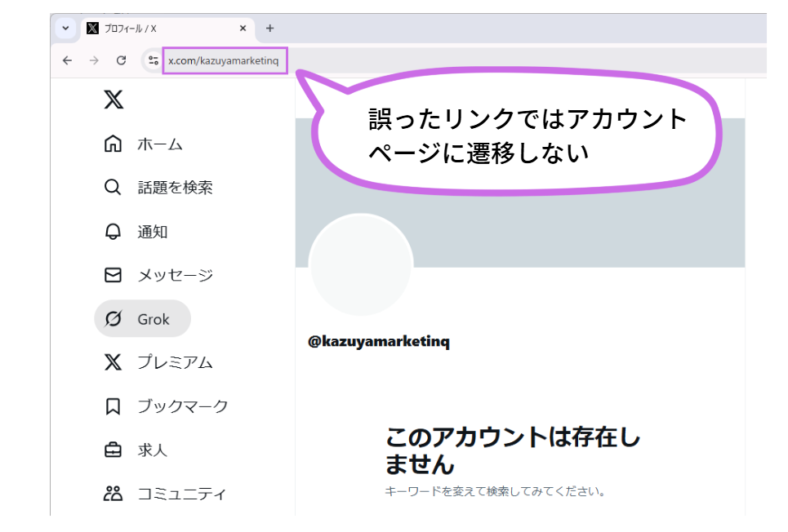Close the プロフィール / X tab

[243, 29]
